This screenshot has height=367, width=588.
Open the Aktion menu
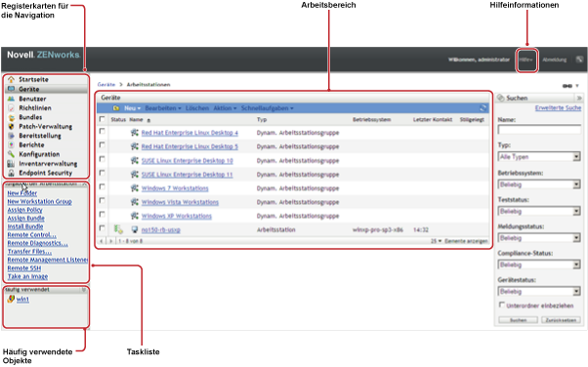pos(225,108)
